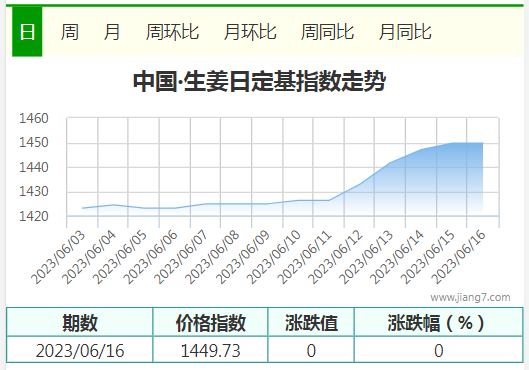Screen dimensions: 529x370
Task: Click the 涨跌值 column header
Action: coord(311,322)
